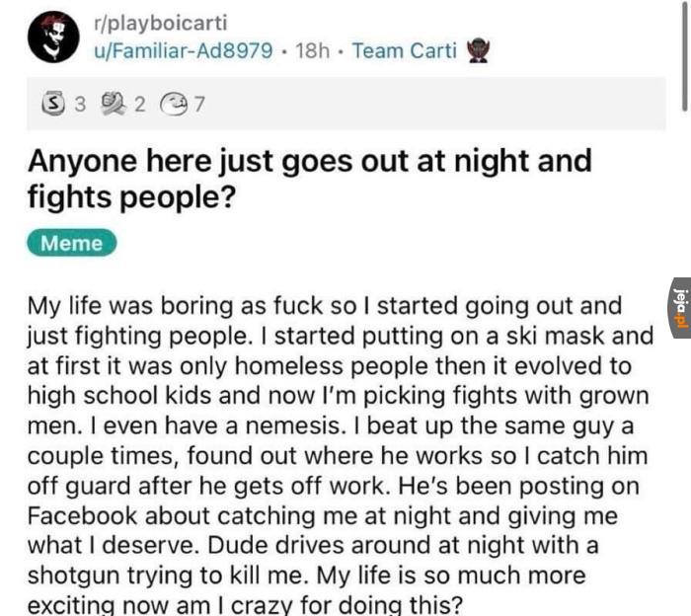This screenshot has height=616, width=691.
Task: Open the r/playboicarti subreddit link
Action: coord(160,23)
